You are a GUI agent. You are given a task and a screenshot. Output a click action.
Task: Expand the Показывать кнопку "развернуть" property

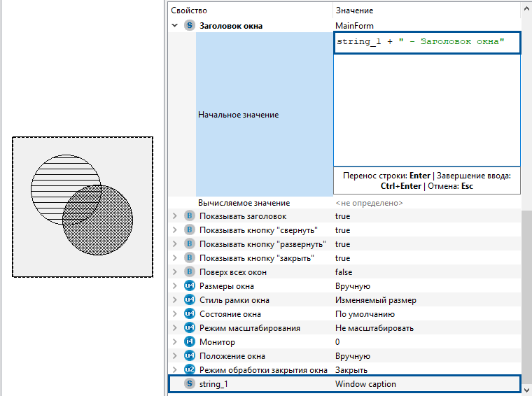[175, 244]
